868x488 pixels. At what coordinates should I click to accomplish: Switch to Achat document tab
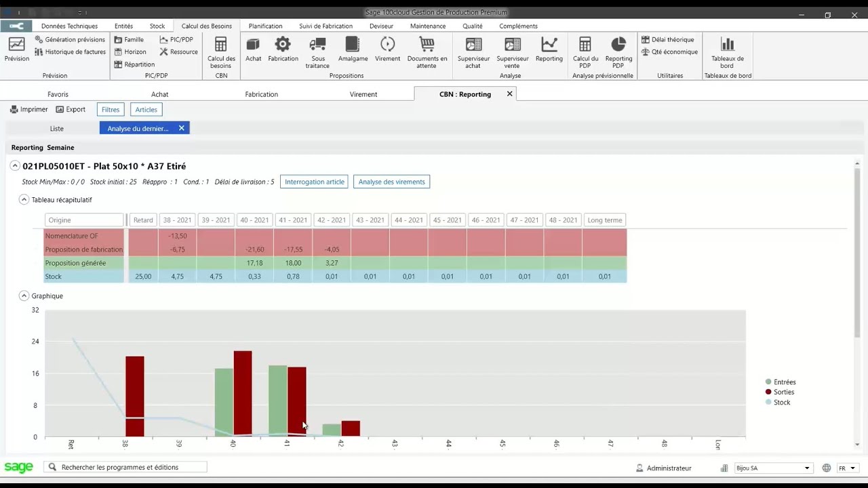pyautogui.click(x=159, y=94)
